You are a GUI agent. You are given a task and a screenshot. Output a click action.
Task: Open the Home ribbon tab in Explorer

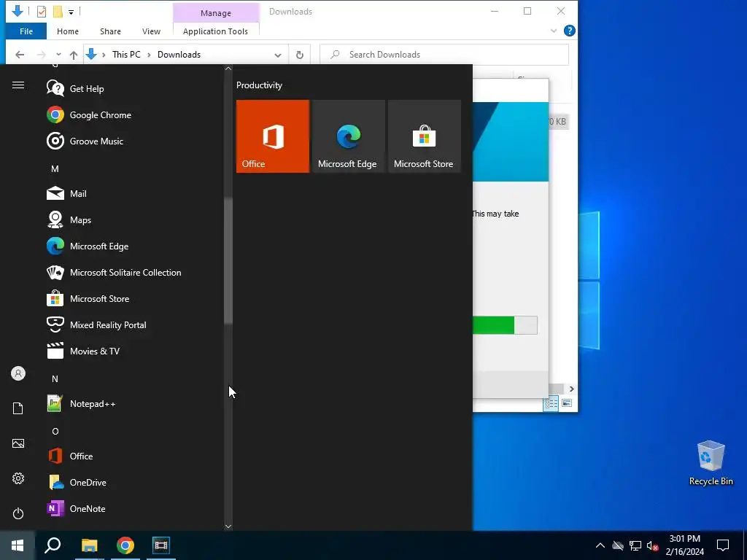[x=68, y=31]
